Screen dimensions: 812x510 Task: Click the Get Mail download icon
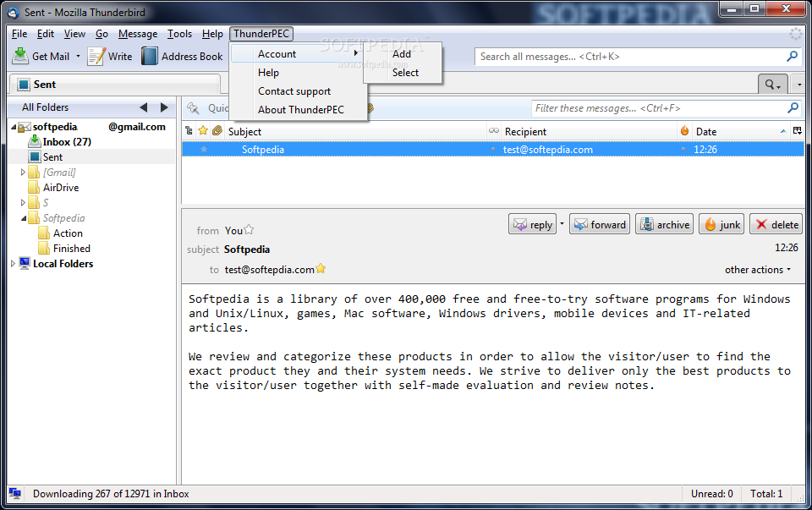coord(20,56)
